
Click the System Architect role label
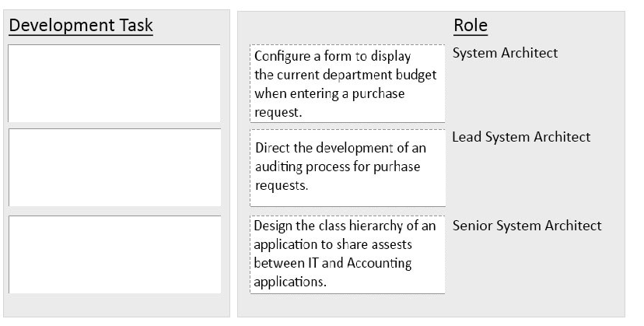506,53
